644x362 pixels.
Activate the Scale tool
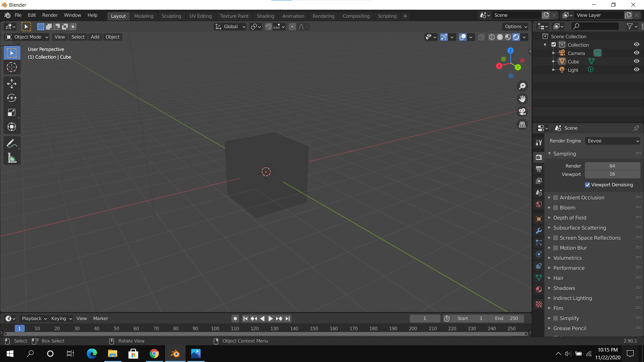click(x=12, y=112)
